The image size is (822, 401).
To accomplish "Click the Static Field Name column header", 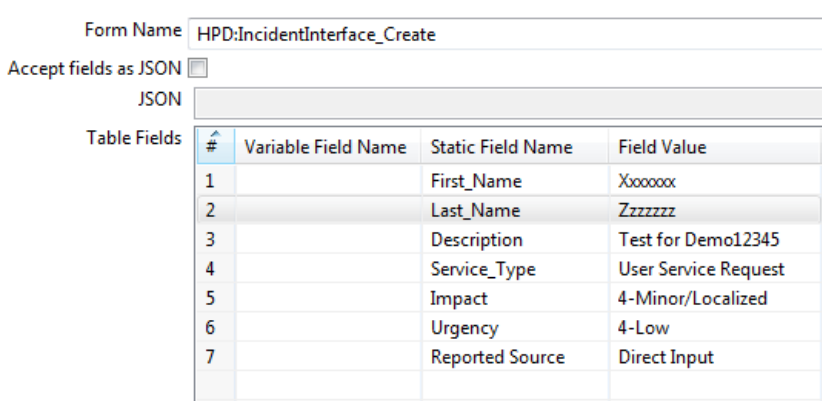I will click(x=501, y=147).
